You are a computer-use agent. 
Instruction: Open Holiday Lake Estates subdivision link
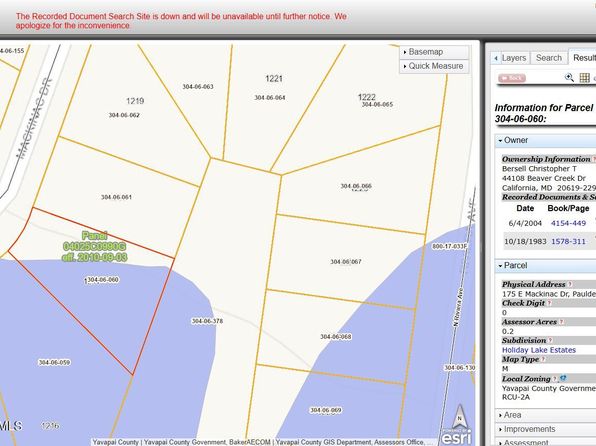tap(539, 350)
